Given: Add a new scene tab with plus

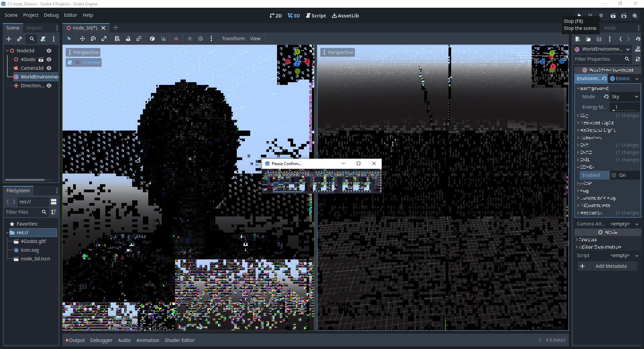Looking at the screenshot, I should pos(116,28).
